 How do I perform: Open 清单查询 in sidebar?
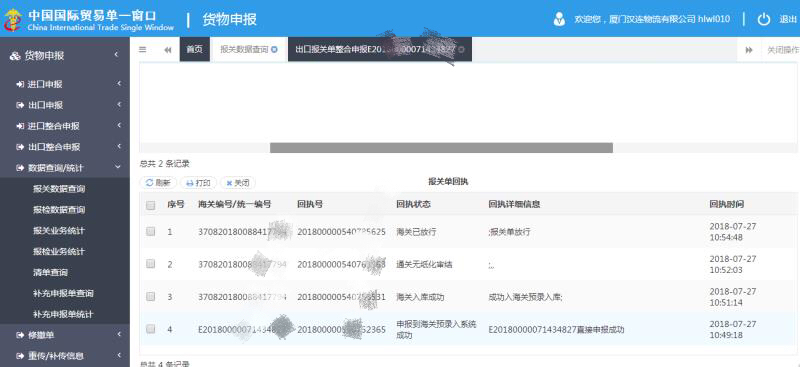click(x=51, y=273)
